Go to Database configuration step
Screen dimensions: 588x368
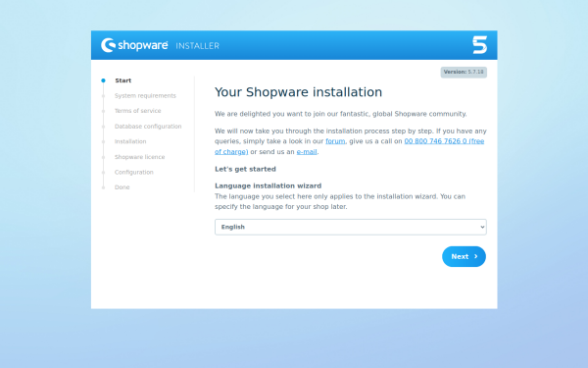[x=148, y=127]
